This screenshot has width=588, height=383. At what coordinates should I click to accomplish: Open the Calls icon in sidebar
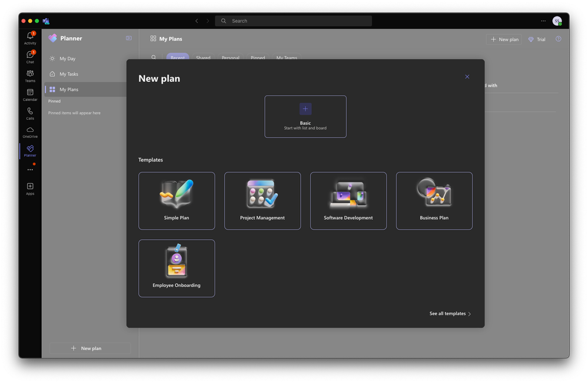pos(30,113)
